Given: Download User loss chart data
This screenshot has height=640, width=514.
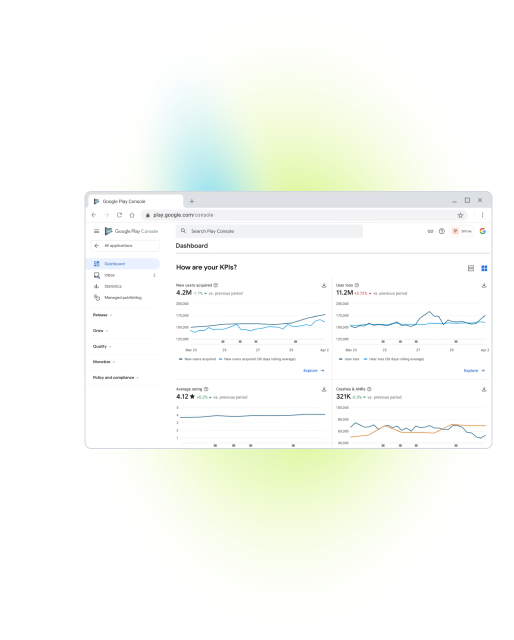Looking at the screenshot, I should [x=484, y=285].
